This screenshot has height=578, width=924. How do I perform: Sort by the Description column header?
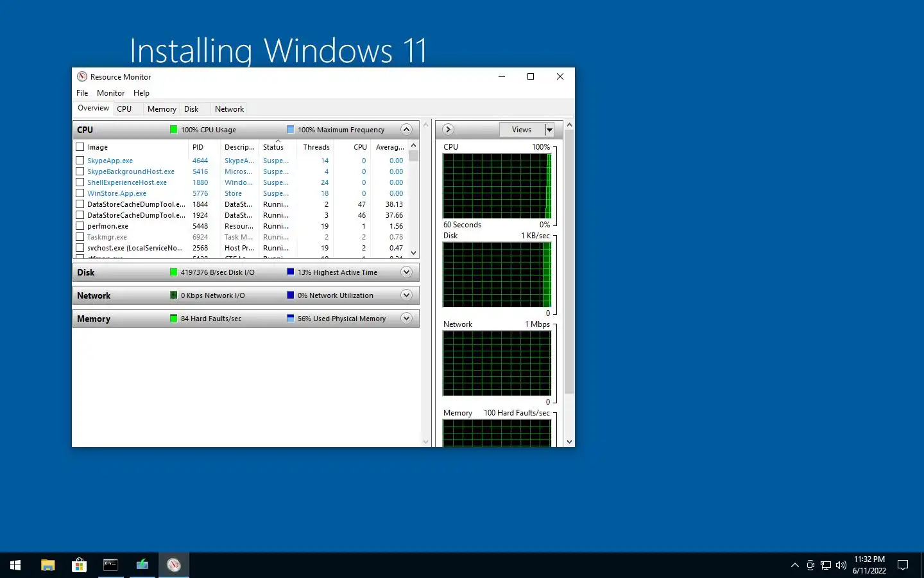[239, 147]
